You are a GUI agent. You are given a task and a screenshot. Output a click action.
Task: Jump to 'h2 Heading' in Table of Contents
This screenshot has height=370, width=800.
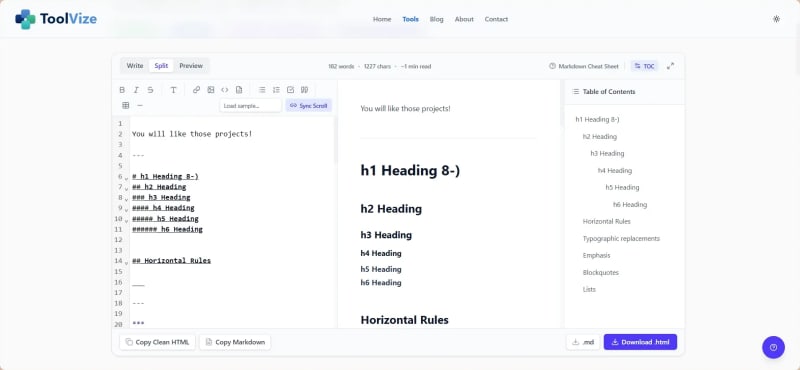click(x=600, y=136)
